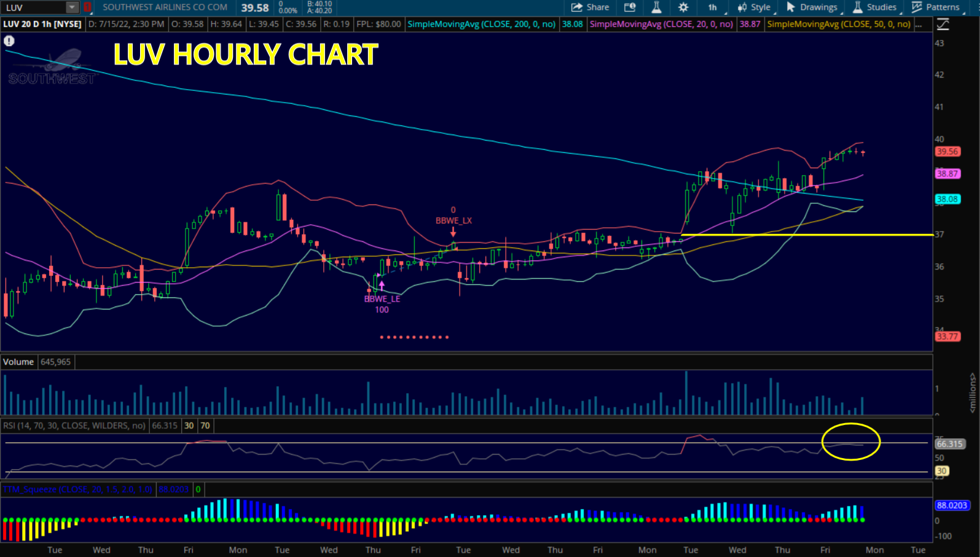Click the red symbol info icon beside ticker
Screen dimensions: 980x557
[x=87, y=7]
